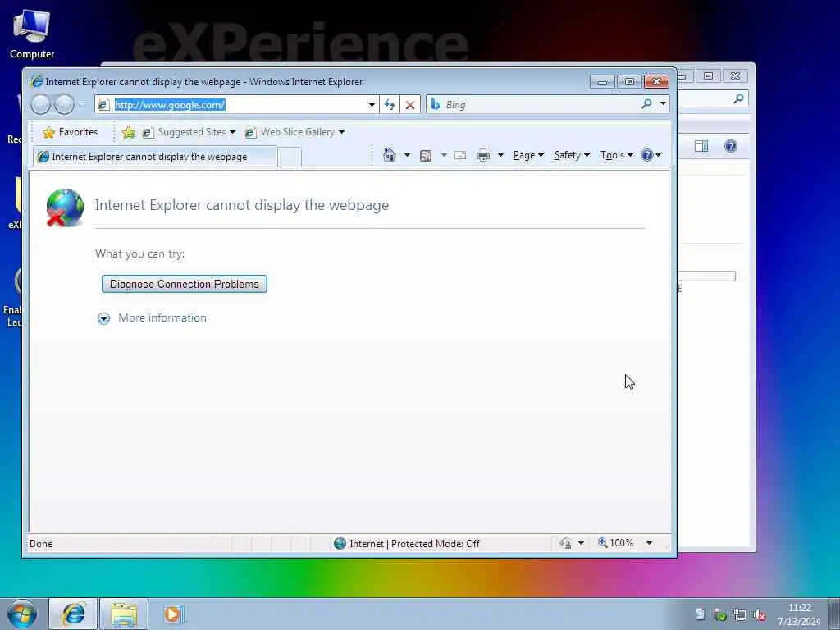The height and width of the screenshot is (630, 840).
Task: Open the Page menu
Action: pyautogui.click(x=527, y=155)
